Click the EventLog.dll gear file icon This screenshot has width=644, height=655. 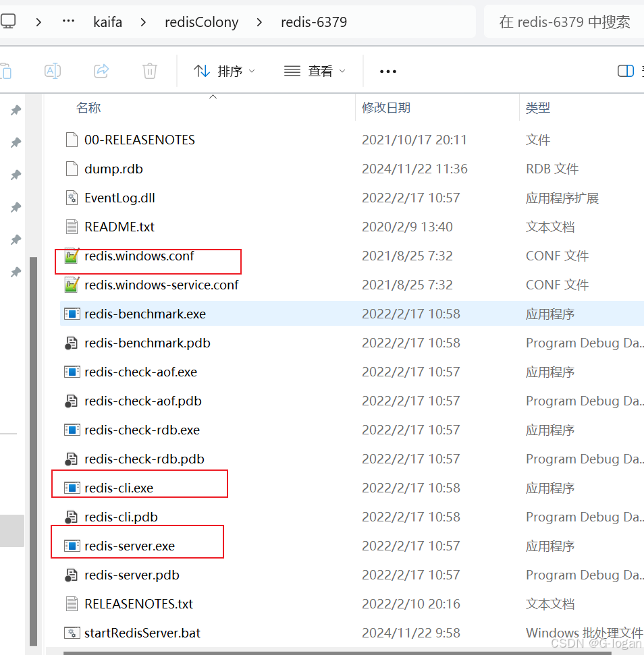[72, 198]
